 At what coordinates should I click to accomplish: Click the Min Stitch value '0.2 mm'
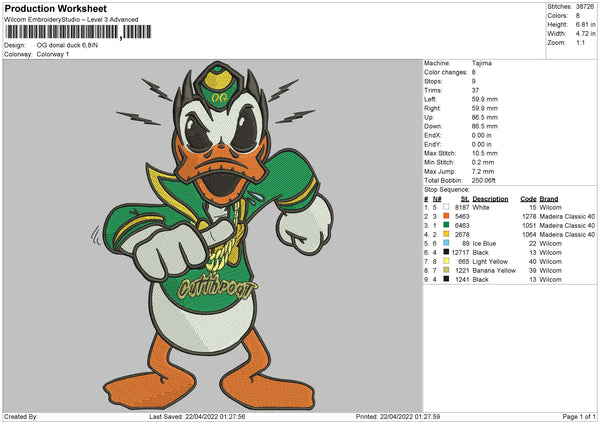tap(483, 162)
